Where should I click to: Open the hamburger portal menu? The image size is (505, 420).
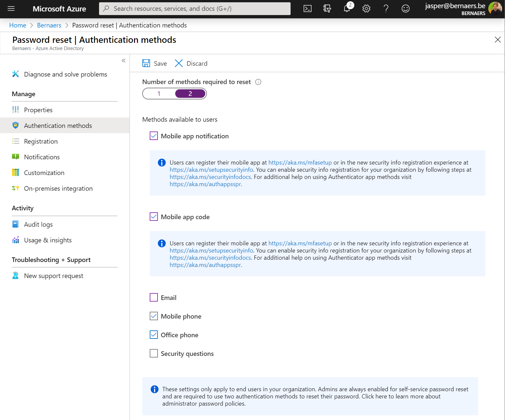point(11,9)
